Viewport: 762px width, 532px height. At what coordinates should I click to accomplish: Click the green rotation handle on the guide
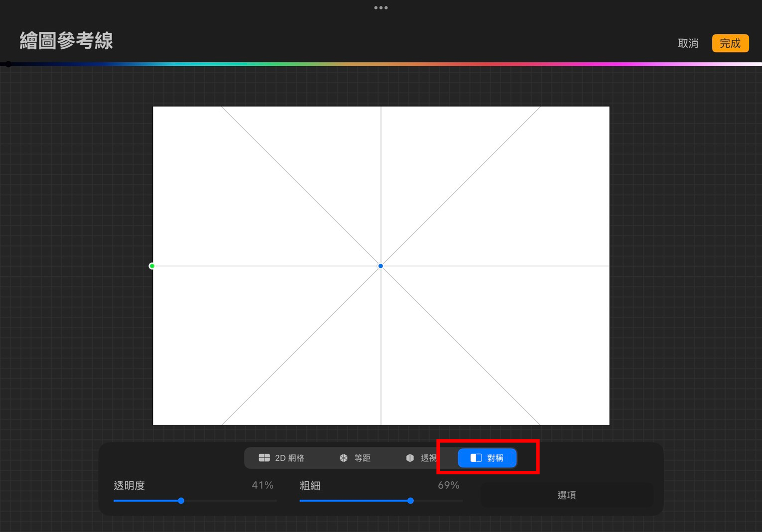click(152, 266)
